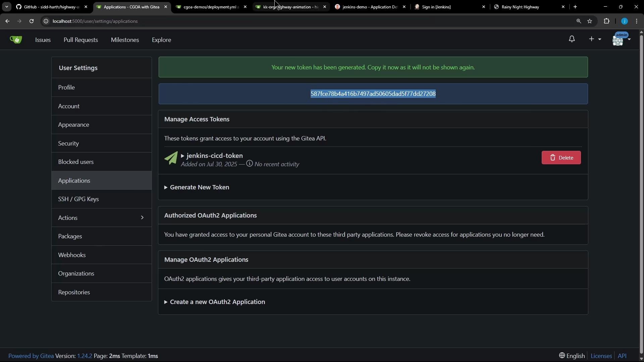This screenshot has height=362, width=644.
Task: Expand Create a new OAuth2 Application
Action: (215, 302)
